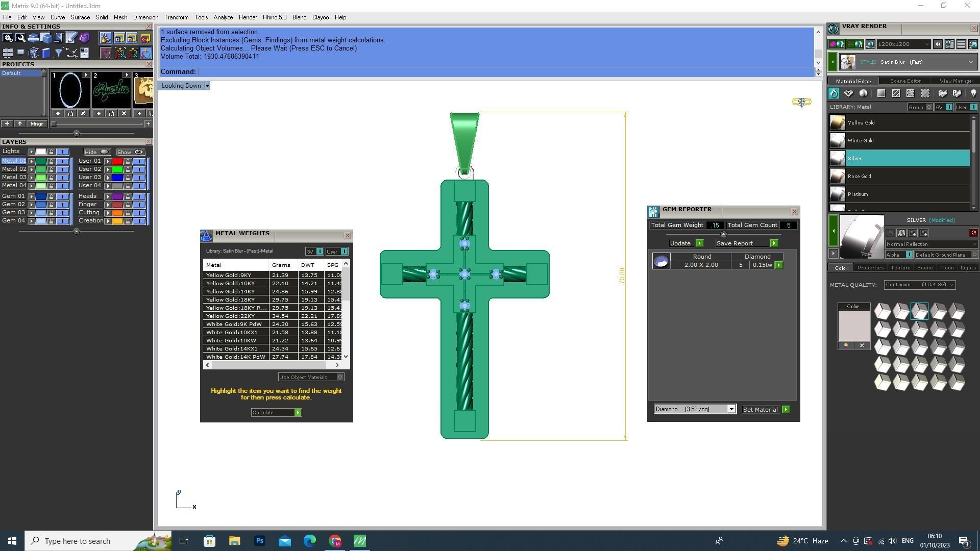Toggle the Metal 01 layer on/off switch
This screenshot has width=980, height=551.
[63, 161]
